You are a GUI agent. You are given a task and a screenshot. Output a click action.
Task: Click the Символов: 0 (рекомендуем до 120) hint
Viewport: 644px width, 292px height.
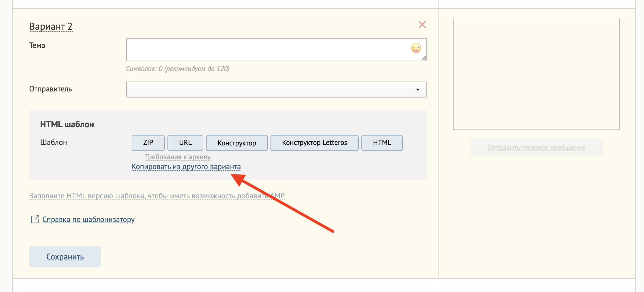point(178,69)
